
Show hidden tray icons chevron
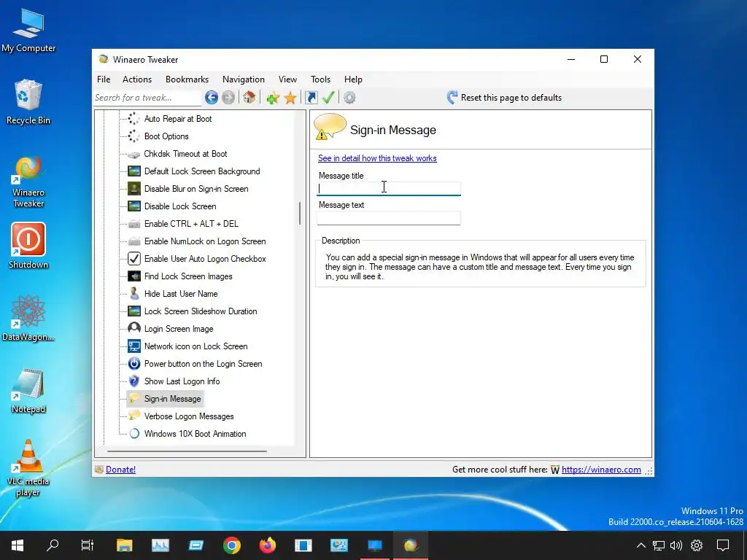click(641, 545)
